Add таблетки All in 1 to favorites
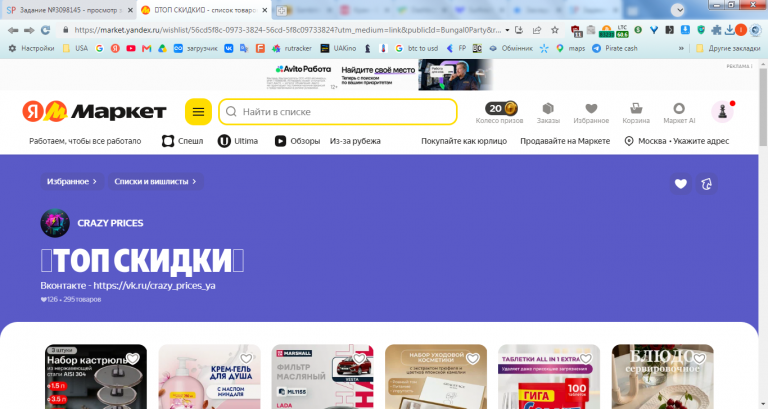The width and height of the screenshot is (768, 409). [586, 359]
